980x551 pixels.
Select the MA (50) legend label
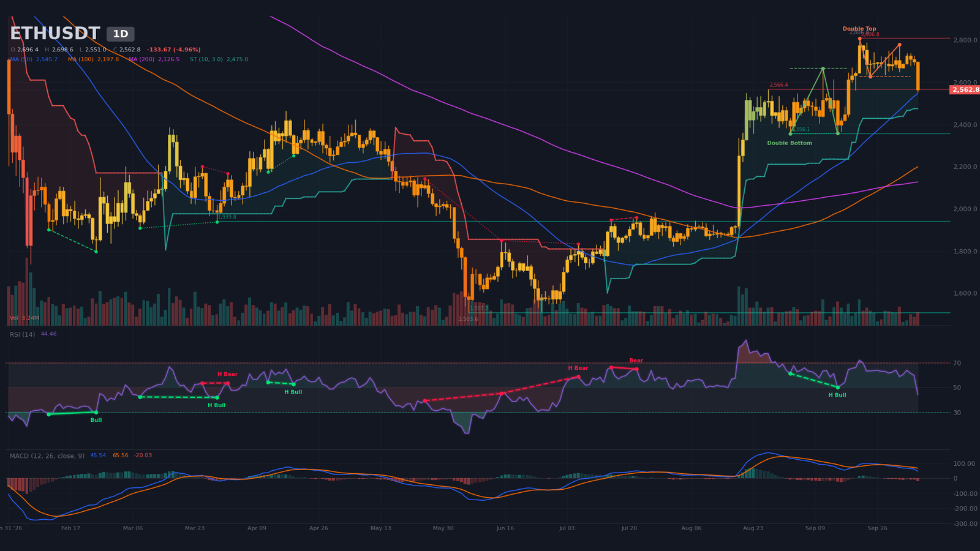[21, 59]
